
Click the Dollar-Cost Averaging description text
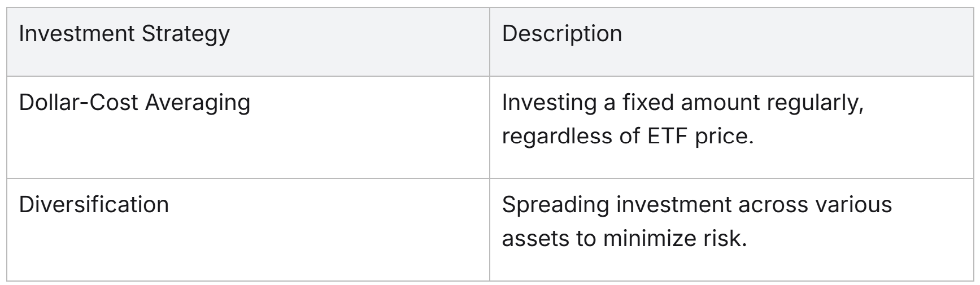[x=682, y=120]
